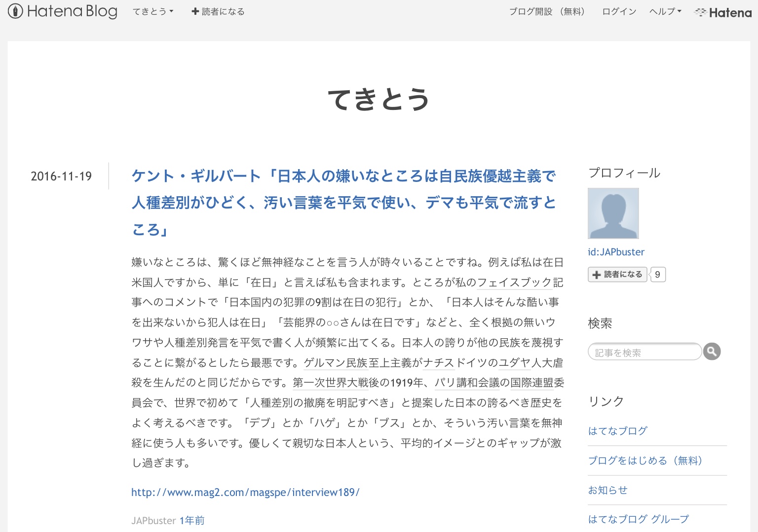Open ブログをはじめる（無料） sidebar link
The image size is (758, 532).
(x=644, y=461)
